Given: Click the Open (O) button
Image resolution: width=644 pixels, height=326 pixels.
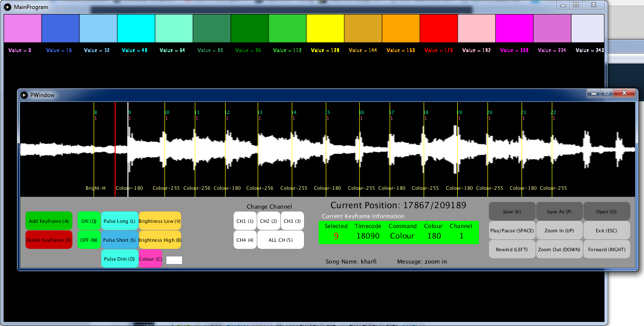Looking at the screenshot, I should coord(607,211).
